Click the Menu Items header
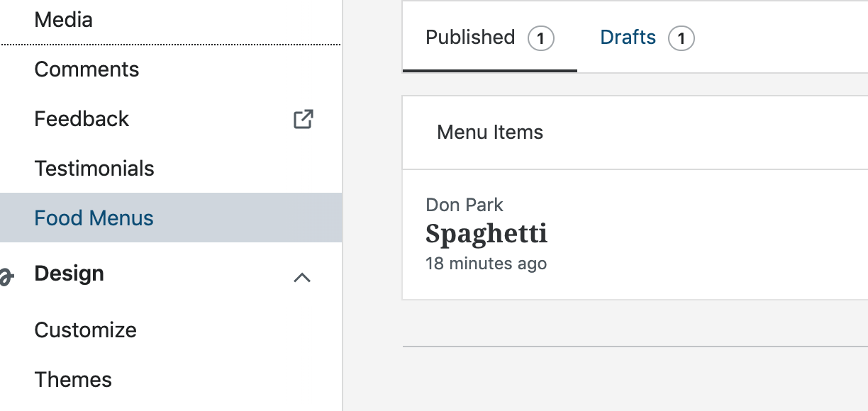This screenshot has width=868, height=411. click(x=490, y=133)
